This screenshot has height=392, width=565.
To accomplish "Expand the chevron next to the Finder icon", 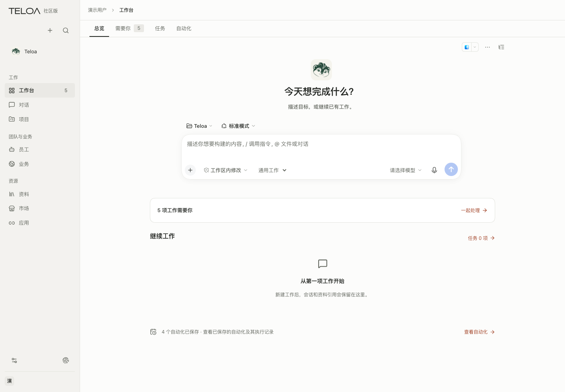I will coord(475,47).
